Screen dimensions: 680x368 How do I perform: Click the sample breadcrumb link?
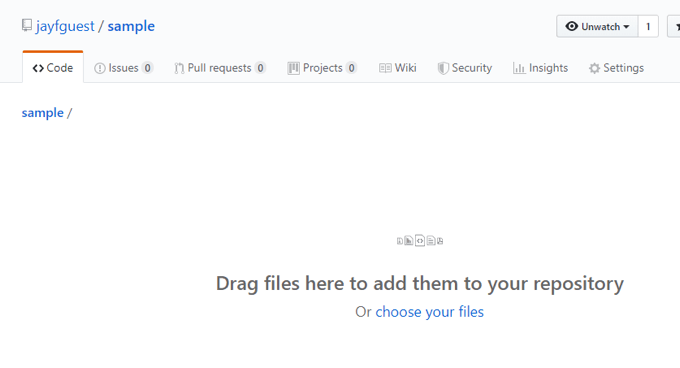42,113
